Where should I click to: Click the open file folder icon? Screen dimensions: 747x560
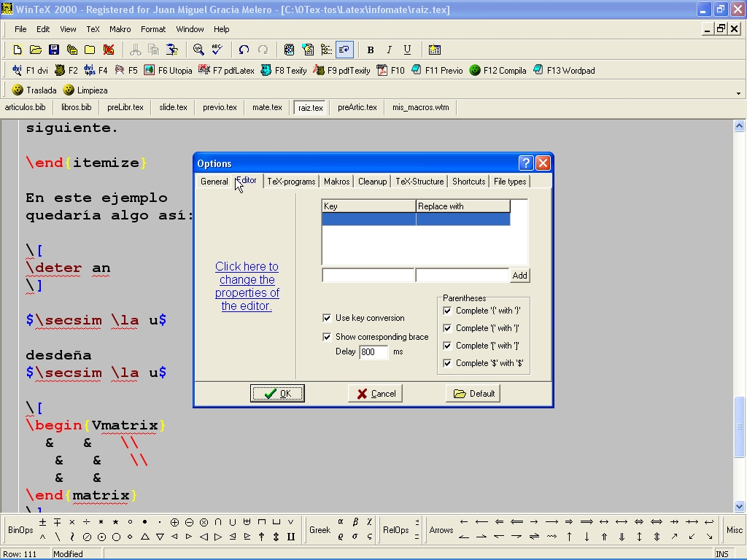click(x=35, y=50)
